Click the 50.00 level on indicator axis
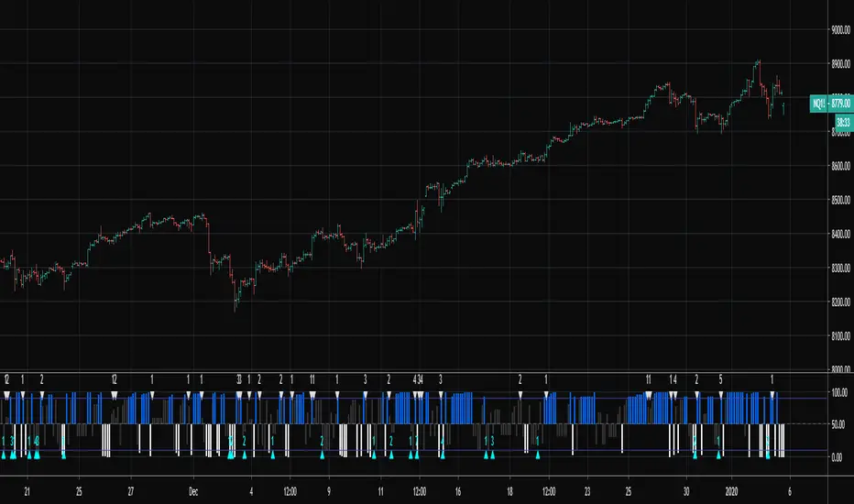The image size is (854, 504). tap(839, 424)
